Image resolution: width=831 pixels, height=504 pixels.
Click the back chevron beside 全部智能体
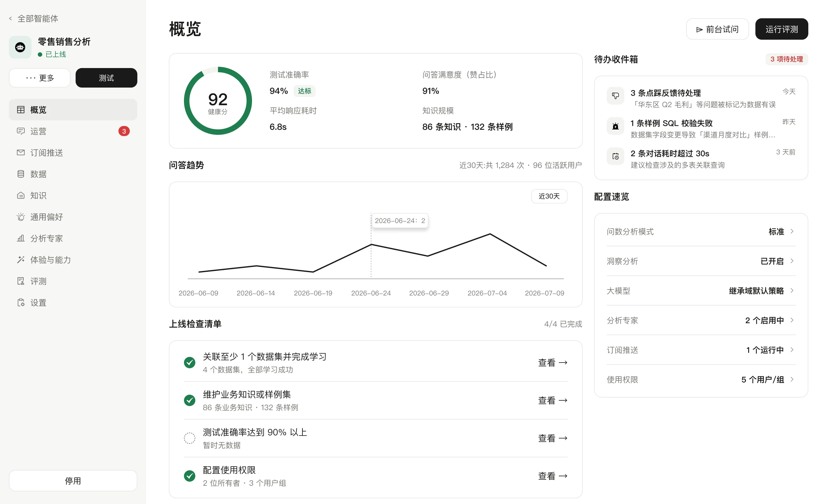[x=10, y=19]
